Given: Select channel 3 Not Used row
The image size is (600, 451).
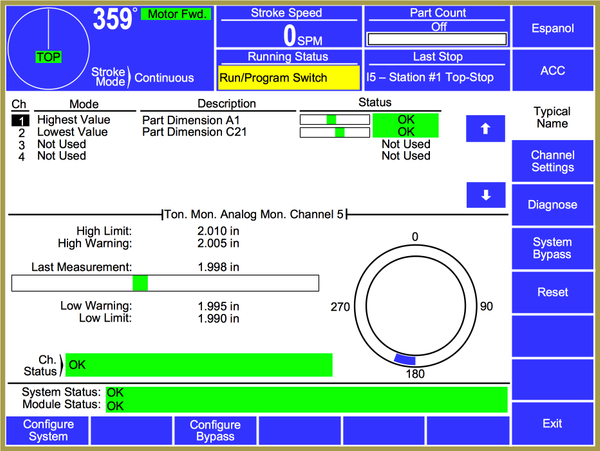Looking at the screenshot, I should pyautogui.click(x=62, y=144).
